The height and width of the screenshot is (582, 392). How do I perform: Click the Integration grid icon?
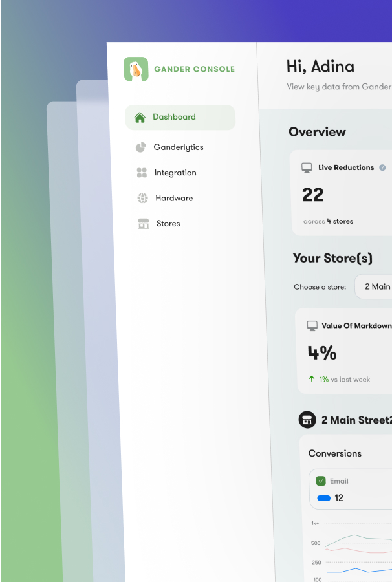(142, 173)
